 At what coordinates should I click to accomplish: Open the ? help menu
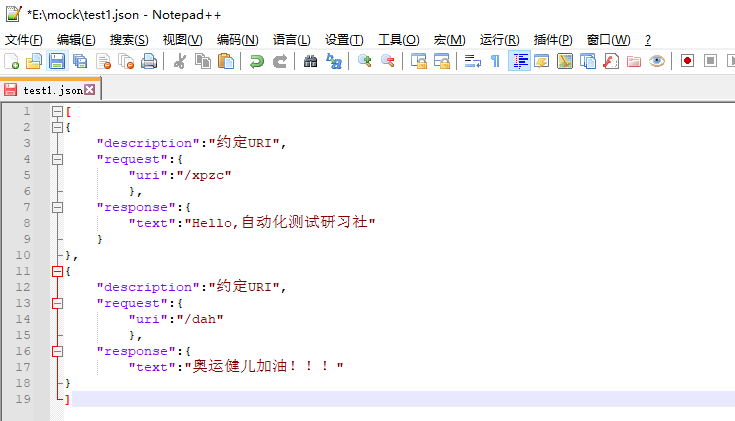[x=648, y=40]
